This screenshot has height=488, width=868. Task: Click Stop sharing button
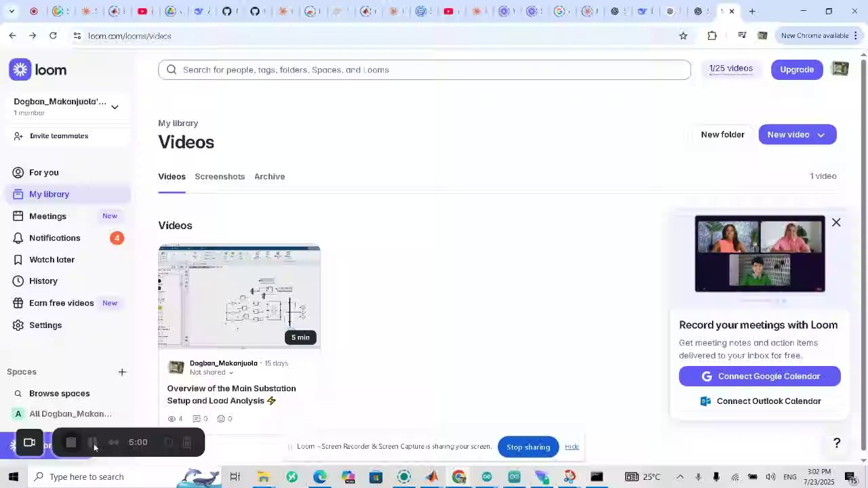(528, 447)
